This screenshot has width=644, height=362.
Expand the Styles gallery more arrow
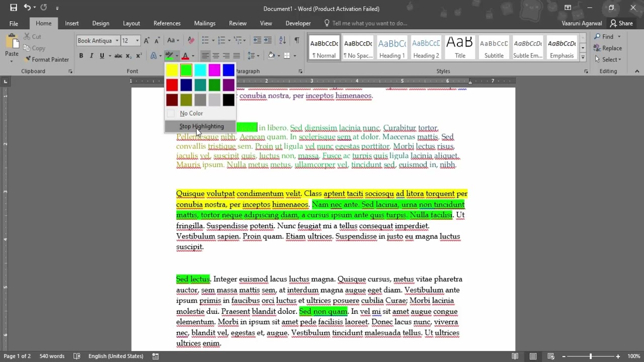click(x=583, y=57)
